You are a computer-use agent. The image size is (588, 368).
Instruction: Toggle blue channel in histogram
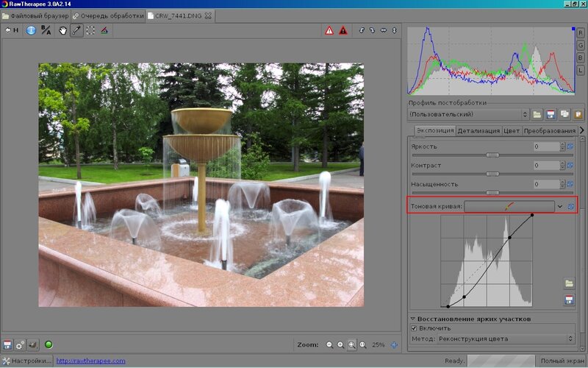pos(581,57)
